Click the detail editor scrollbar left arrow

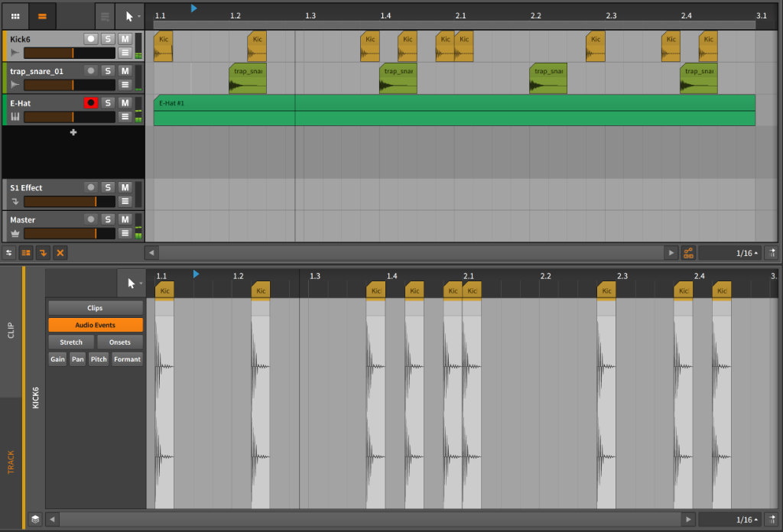coord(52,520)
